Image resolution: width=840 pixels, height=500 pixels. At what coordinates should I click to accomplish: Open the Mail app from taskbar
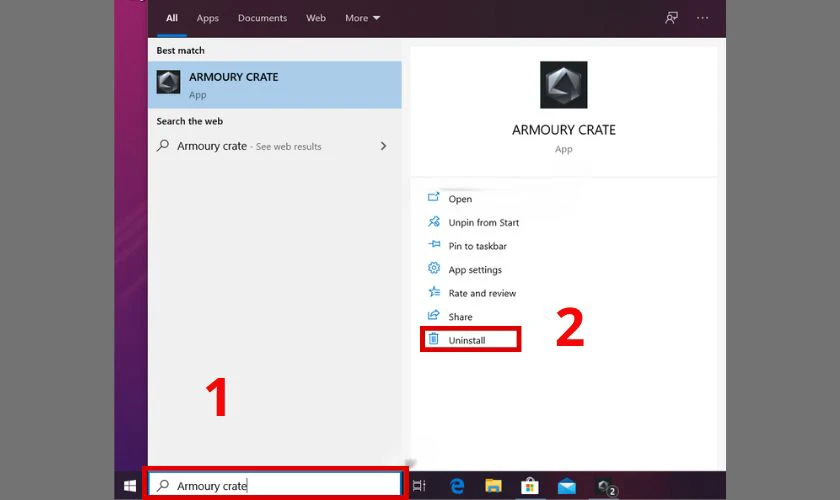point(566,487)
